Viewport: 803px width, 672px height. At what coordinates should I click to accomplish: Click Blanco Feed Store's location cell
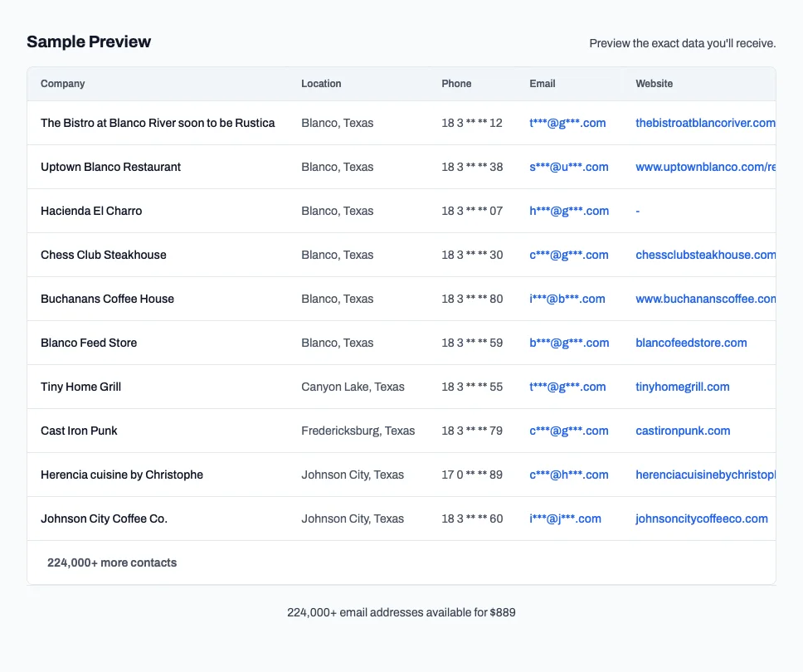click(337, 343)
